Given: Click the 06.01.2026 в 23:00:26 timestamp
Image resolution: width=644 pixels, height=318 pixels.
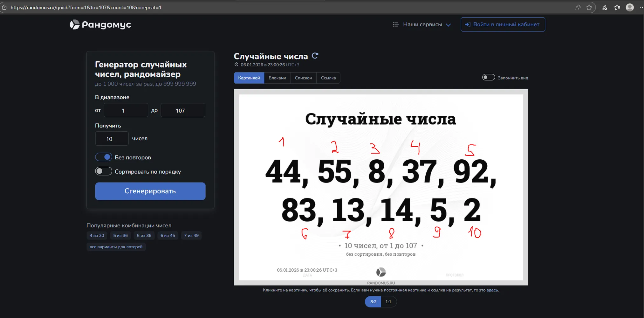Looking at the screenshot, I should pyautogui.click(x=263, y=65).
